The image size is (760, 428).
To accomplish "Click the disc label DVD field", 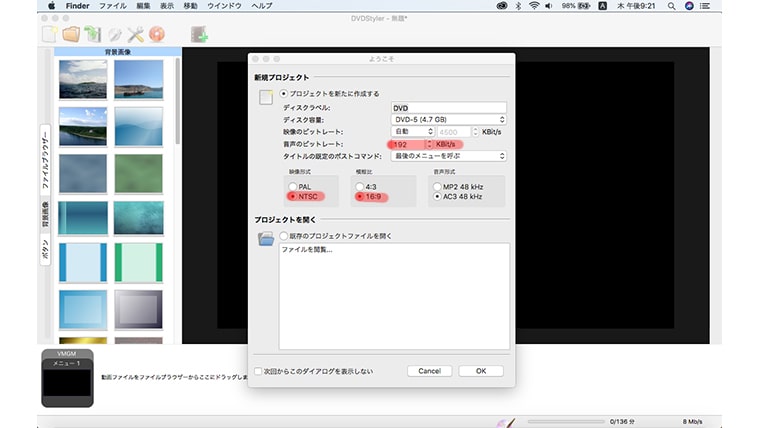I will click(x=448, y=108).
